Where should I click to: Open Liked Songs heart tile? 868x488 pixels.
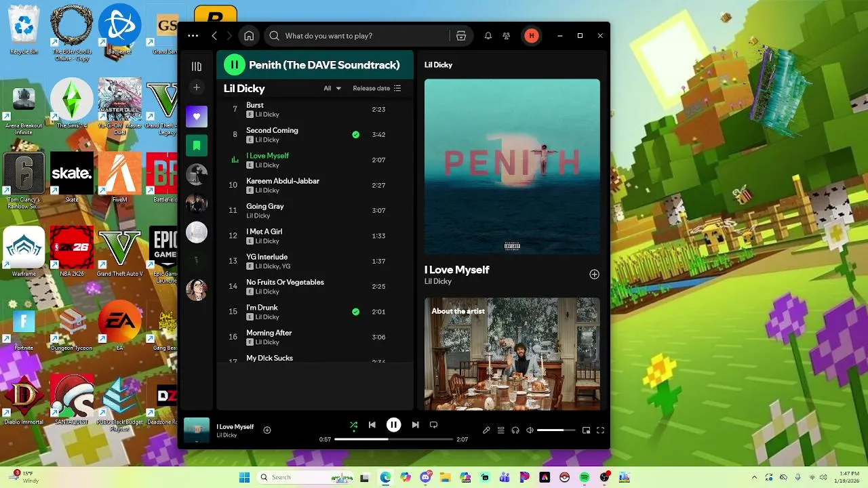[x=197, y=117]
